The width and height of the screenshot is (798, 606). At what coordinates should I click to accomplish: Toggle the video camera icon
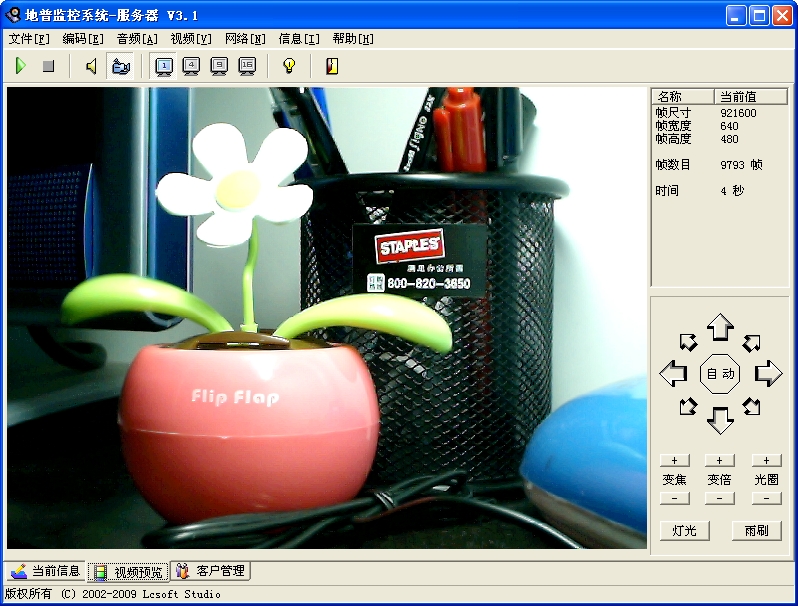coord(120,67)
